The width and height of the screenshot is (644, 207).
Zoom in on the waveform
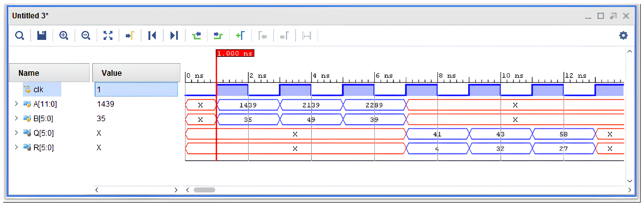coord(64,36)
